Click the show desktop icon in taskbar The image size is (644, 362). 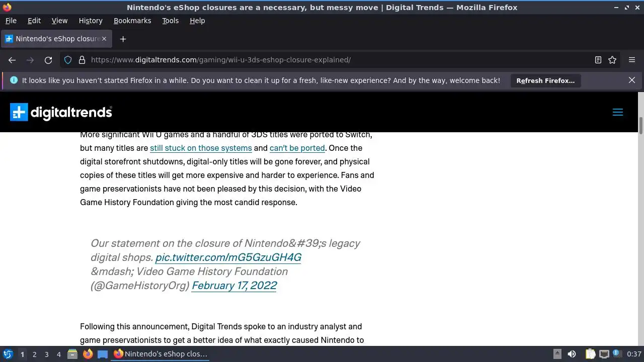click(103, 354)
